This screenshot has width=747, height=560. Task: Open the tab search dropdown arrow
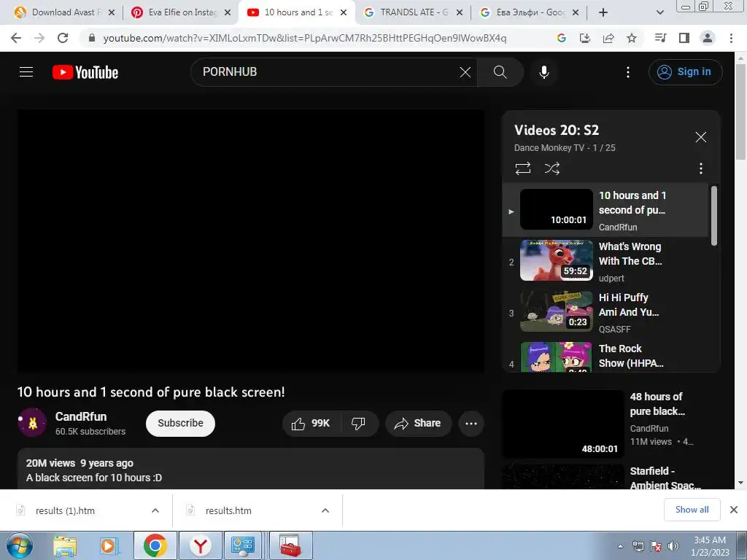point(659,12)
